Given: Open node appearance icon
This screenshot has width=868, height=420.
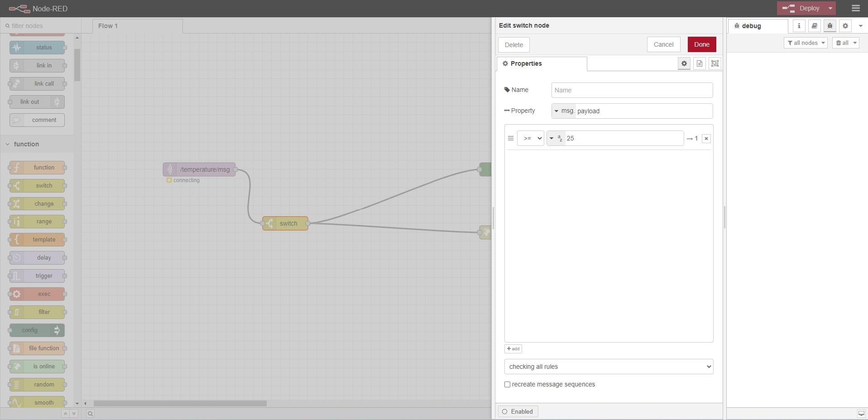Looking at the screenshot, I should [715, 63].
